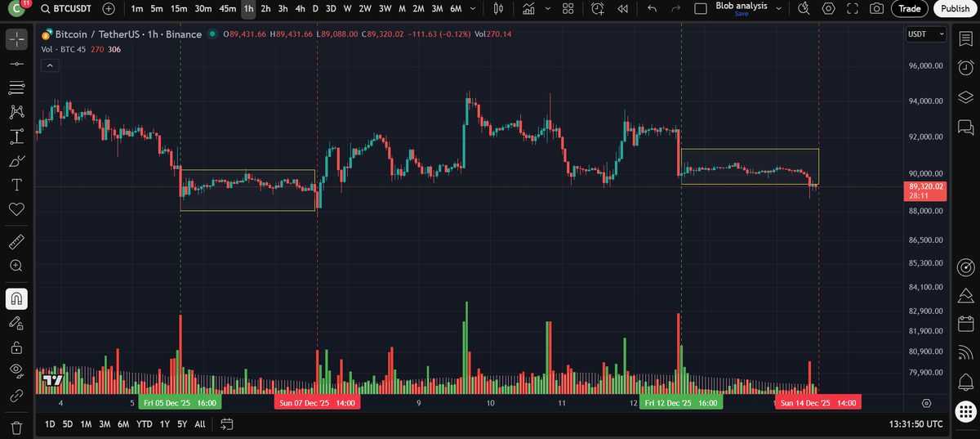Open the trend line tools
Viewport: 980px width, 439px height.
[16, 63]
